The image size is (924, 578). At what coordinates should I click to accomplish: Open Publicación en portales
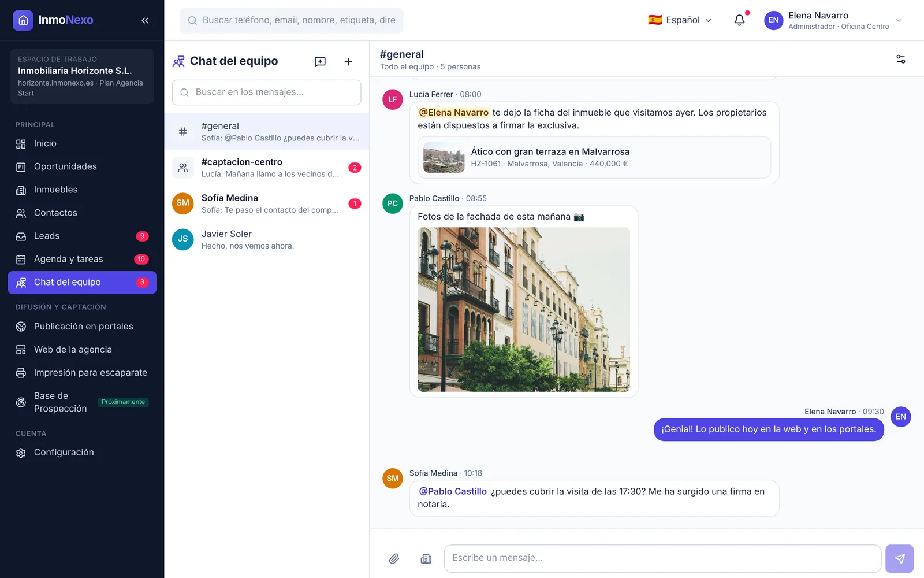82,327
